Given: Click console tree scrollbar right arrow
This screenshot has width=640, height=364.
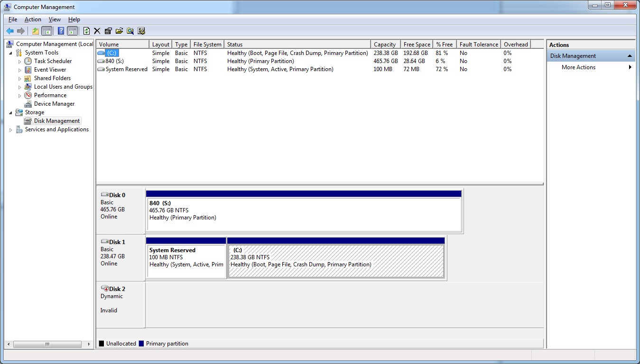Looking at the screenshot, I should point(90,344).
